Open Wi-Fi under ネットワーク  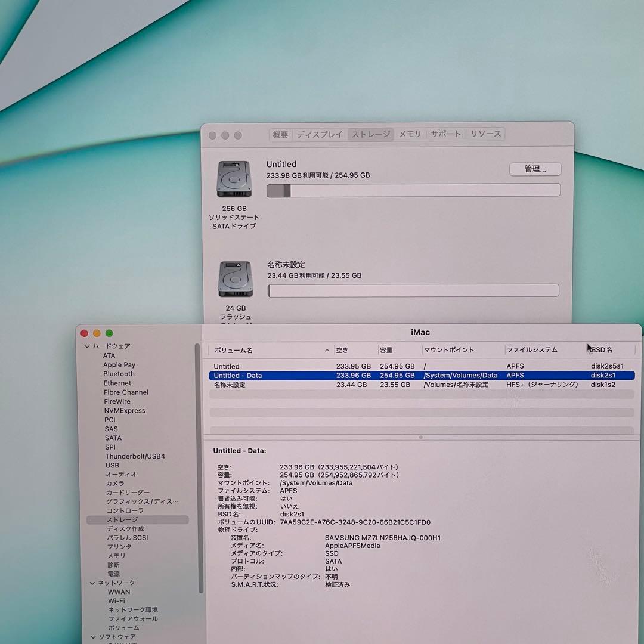117,600
